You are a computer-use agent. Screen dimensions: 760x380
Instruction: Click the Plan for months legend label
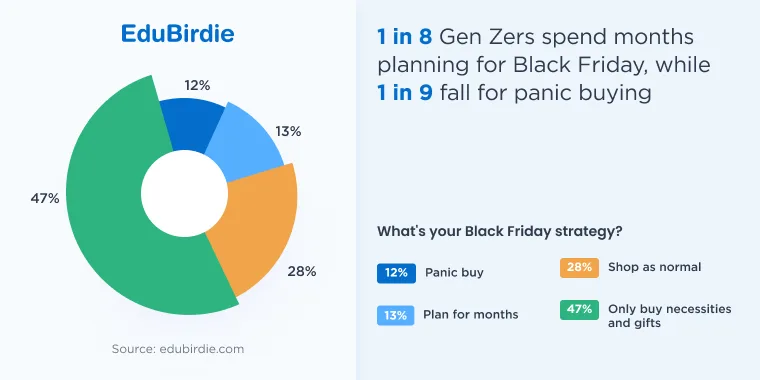pos(471,315)
